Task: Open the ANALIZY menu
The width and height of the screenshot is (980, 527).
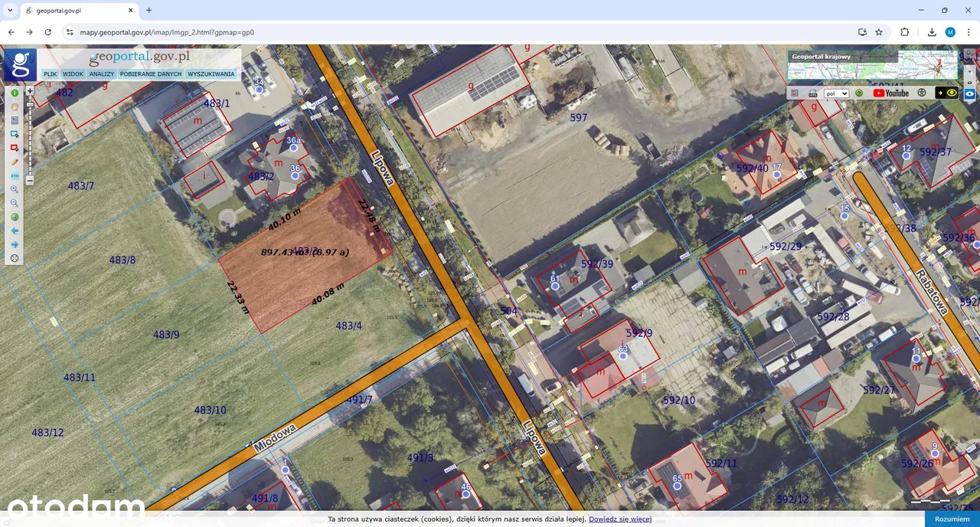Action: [x=101, y=74]
